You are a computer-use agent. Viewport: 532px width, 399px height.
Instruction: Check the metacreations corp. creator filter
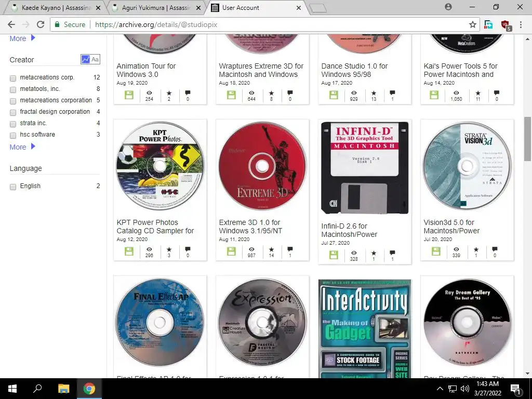pyautogui.click(x=13, y=78)
